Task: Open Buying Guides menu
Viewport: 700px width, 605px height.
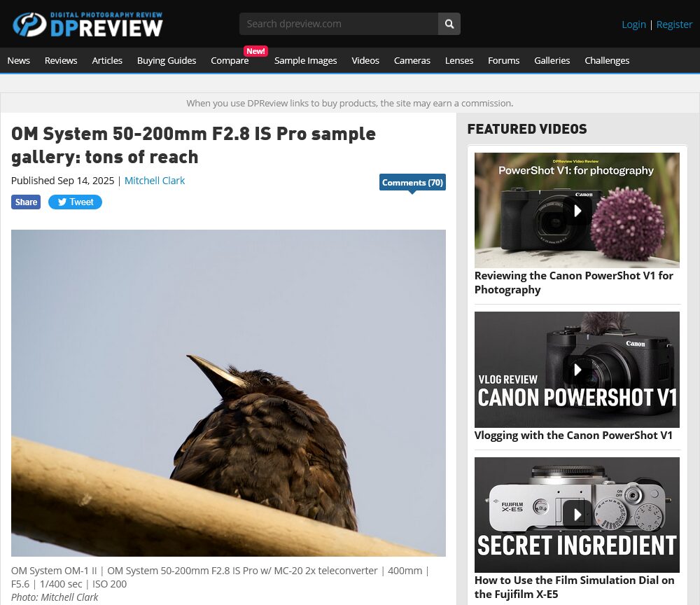Action: pyautogui.click(x=167, y=60)
